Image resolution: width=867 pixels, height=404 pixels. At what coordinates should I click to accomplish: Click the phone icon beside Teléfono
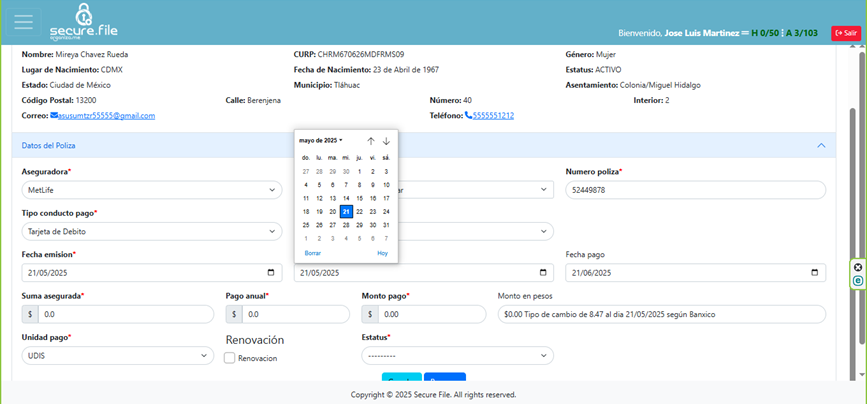[x=468, y=116]
